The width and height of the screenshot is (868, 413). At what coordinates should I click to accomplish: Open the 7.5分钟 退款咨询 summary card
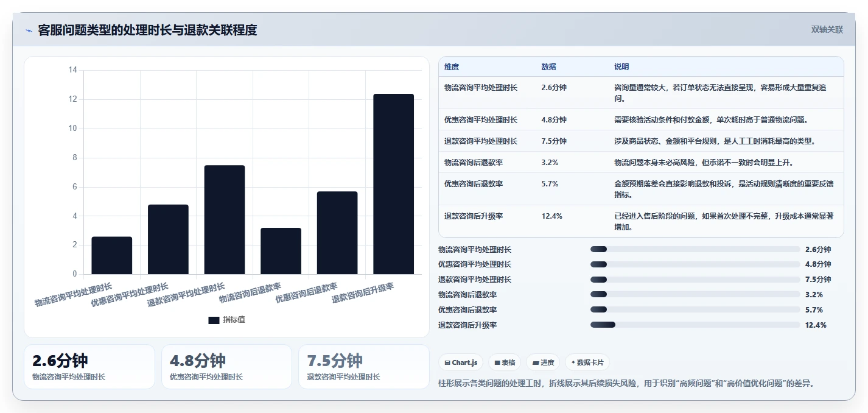coord(364,367)
